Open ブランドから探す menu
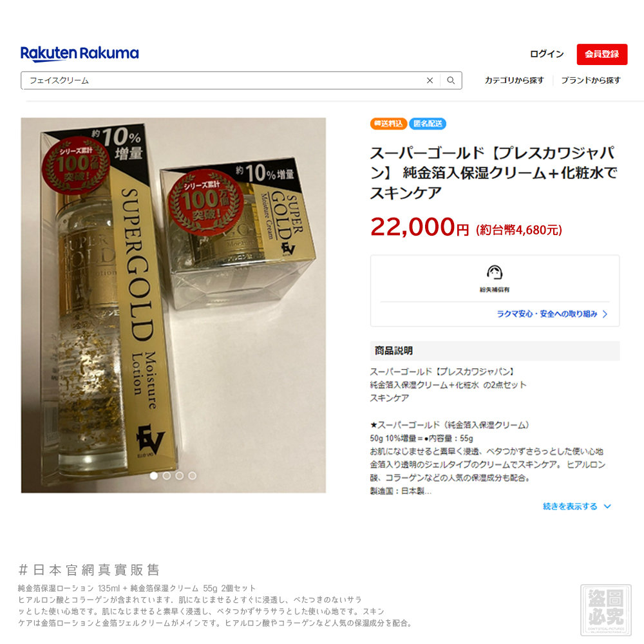The width and height of the screenshot is (644, 644). (x=591, y=80)
